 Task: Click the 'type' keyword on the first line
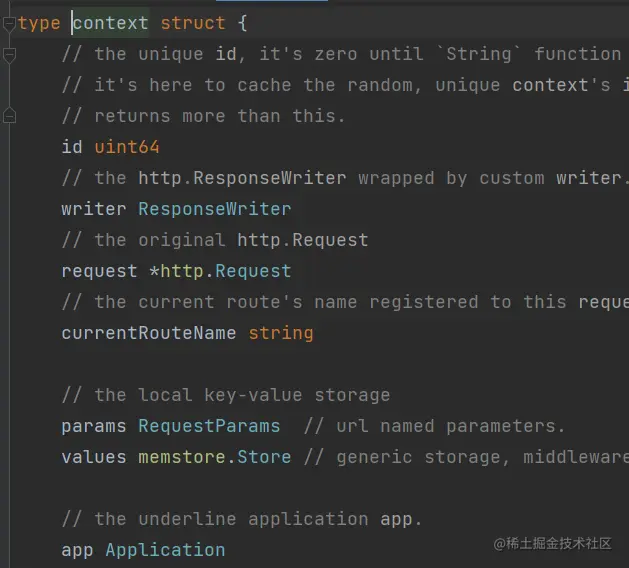tap(39, 22)
